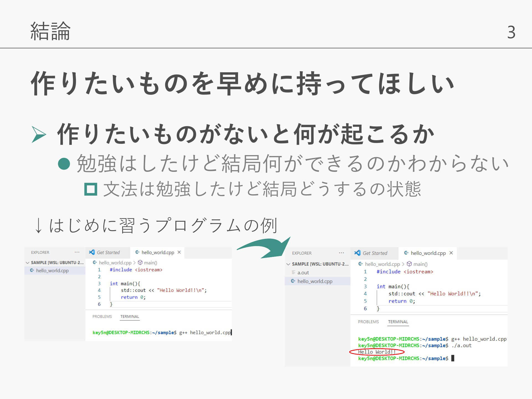Close hello_world.cpp tab in right VS Code
The width and height of the screenshot is (532, 399).
click(451, 253)
